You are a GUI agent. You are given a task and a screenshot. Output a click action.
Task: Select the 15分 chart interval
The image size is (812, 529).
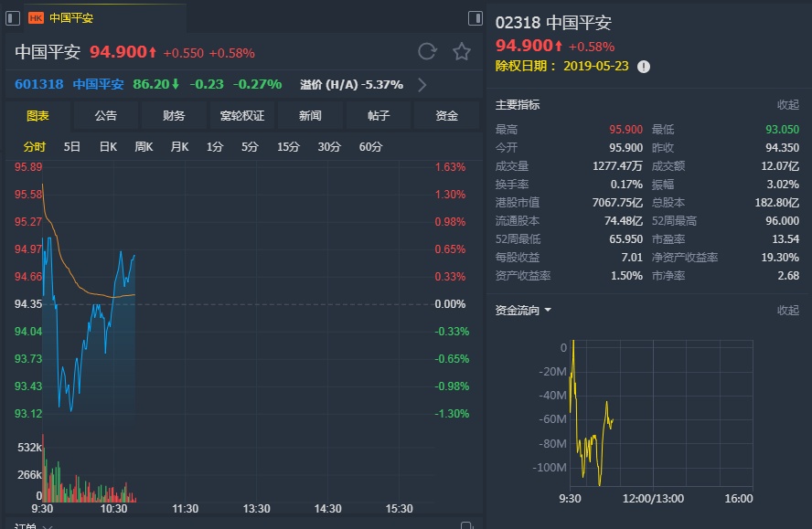[288, 147]
